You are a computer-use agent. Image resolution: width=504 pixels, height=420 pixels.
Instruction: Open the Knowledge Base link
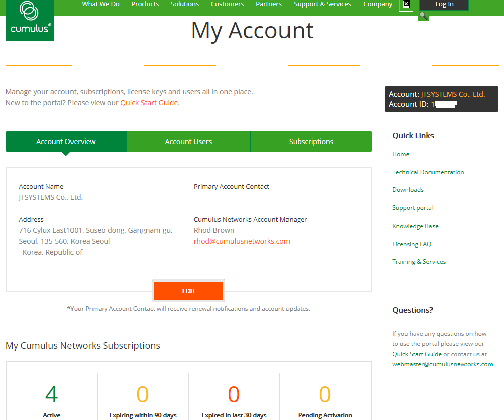pos(415,226)
